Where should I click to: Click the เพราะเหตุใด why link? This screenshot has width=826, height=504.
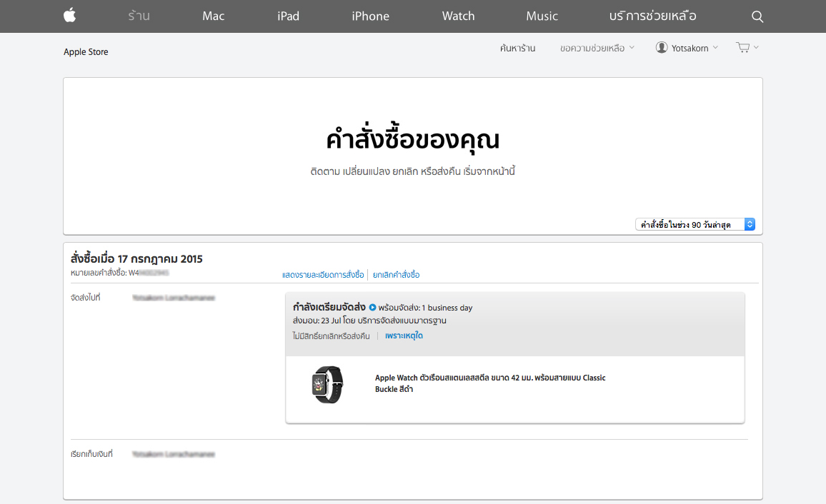[x=404, y=336]
